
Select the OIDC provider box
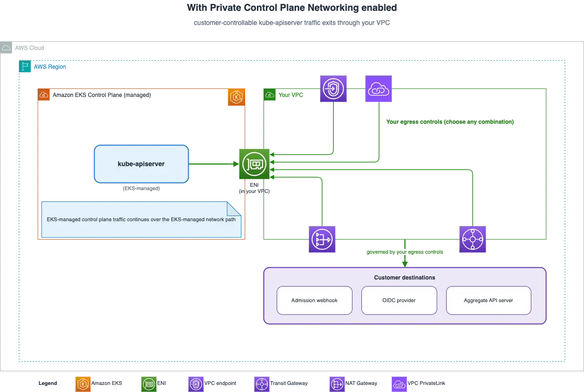(399, 300)
